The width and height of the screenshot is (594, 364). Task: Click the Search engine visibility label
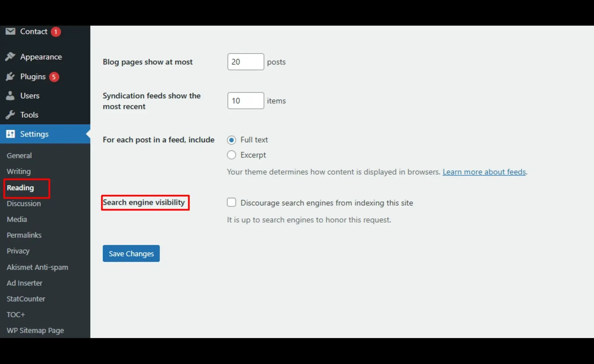(144, 202)
